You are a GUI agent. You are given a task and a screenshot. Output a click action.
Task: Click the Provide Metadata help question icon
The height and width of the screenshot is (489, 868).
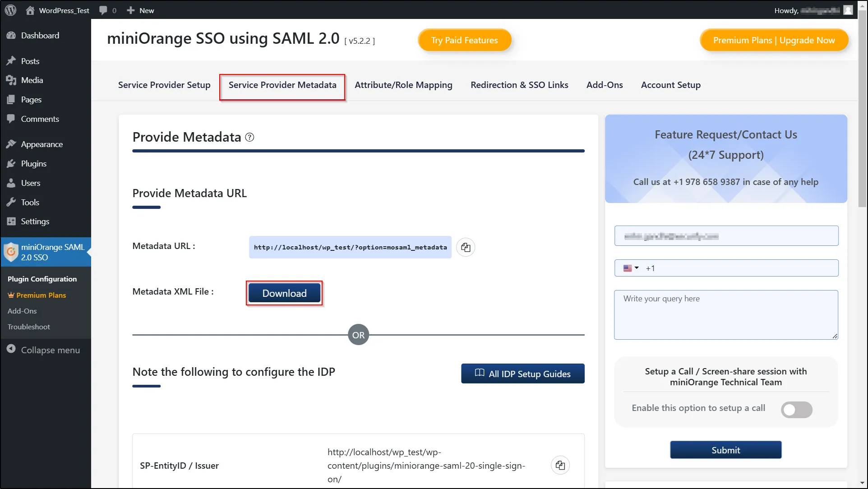(x=249, y=137)
